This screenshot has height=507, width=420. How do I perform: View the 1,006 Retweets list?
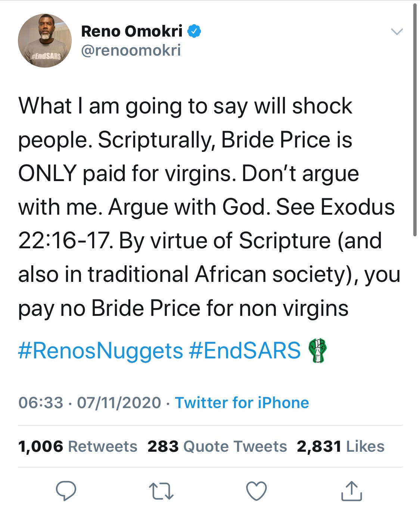tap(78, 447)
